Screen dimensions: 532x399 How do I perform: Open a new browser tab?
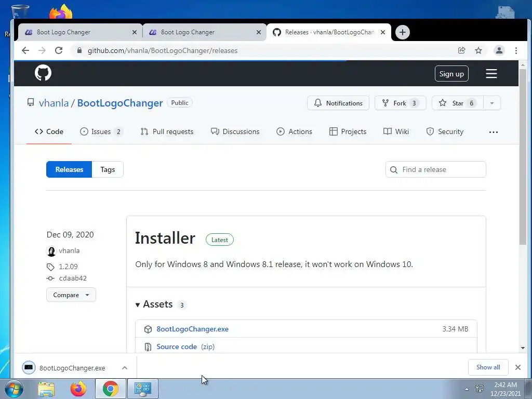(x=403, y=32)
